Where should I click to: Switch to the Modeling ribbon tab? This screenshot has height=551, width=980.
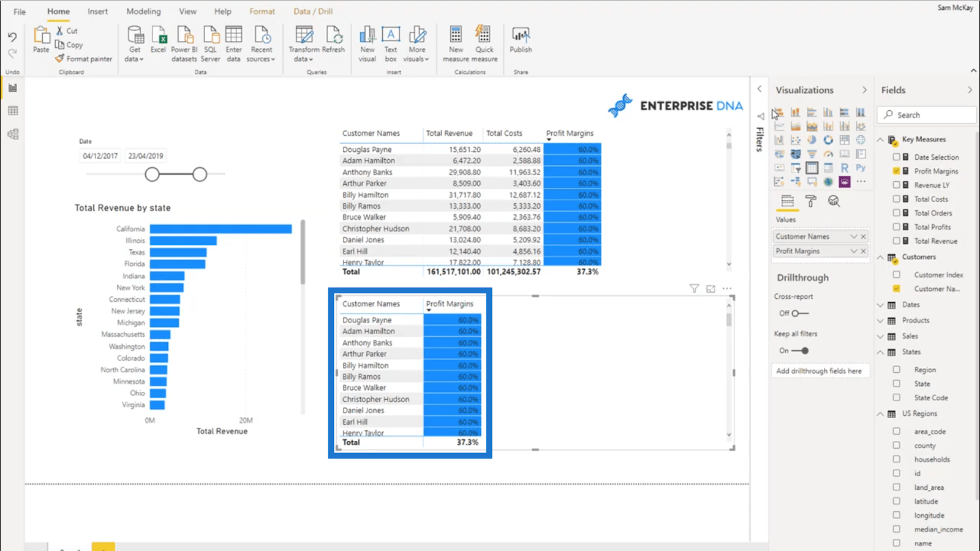coord(143,12)
